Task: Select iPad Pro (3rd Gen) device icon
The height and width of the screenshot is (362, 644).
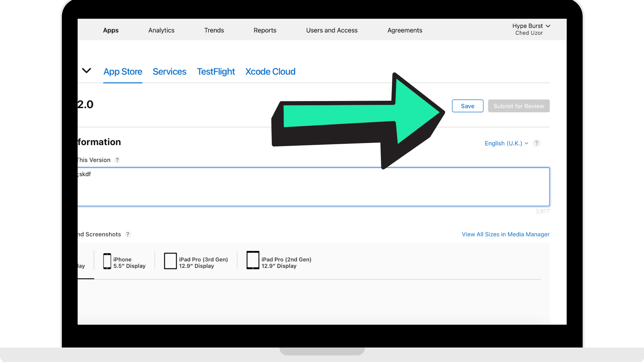Action: pos(170,261)
